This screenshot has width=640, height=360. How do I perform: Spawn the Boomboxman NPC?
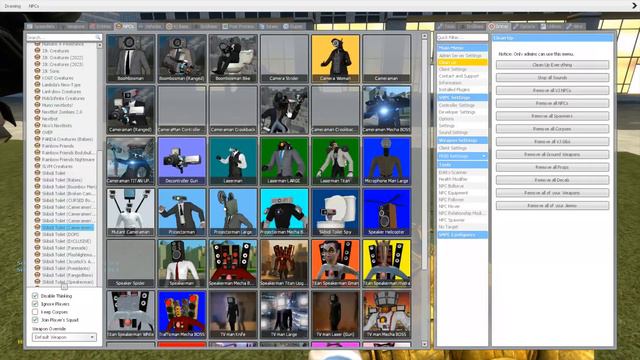point(131,58)
